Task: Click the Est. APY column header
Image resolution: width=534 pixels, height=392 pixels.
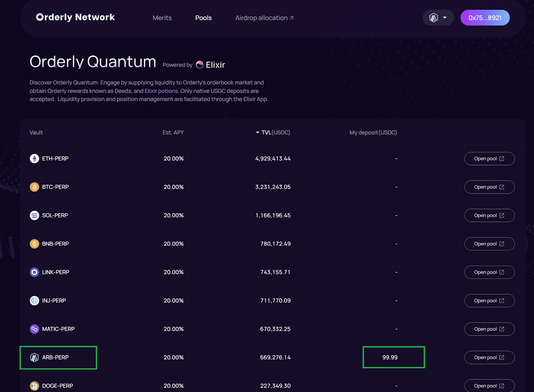Action: pos(173,132)
